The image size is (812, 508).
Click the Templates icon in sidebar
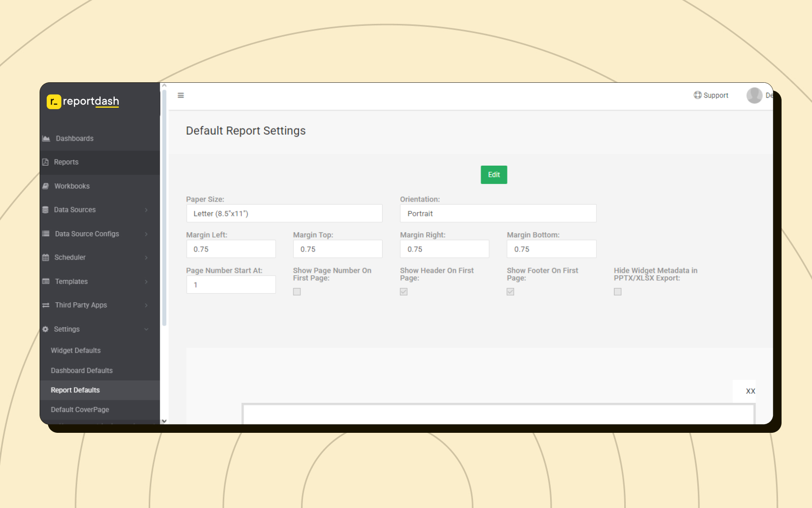pyautogui.click(x=46, y=281)
